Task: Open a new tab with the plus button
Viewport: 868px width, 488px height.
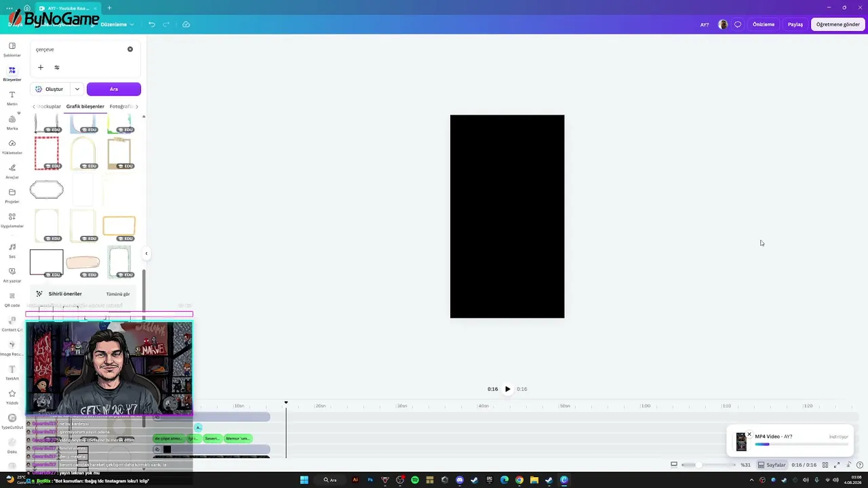Action: (x=109, y=8)
